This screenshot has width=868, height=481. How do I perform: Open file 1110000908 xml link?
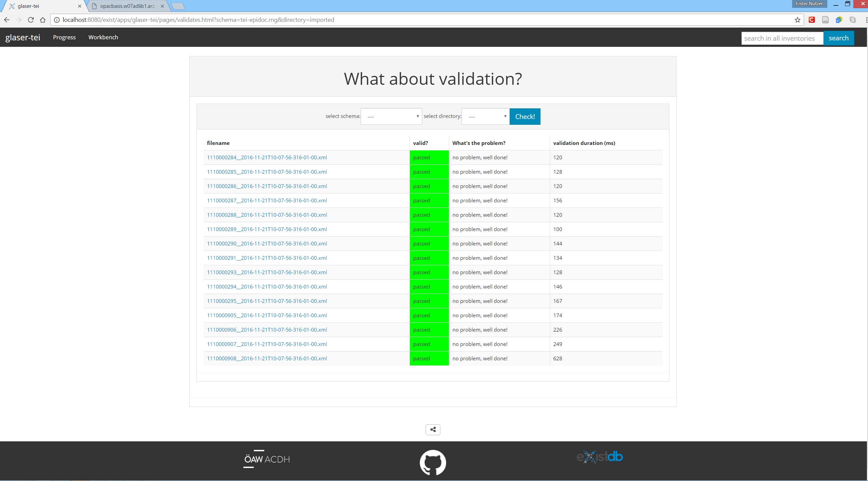click(x=267, y=358)
